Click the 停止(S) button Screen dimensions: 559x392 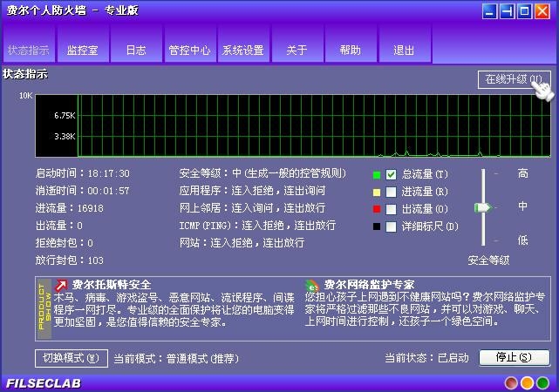point(514,357)
